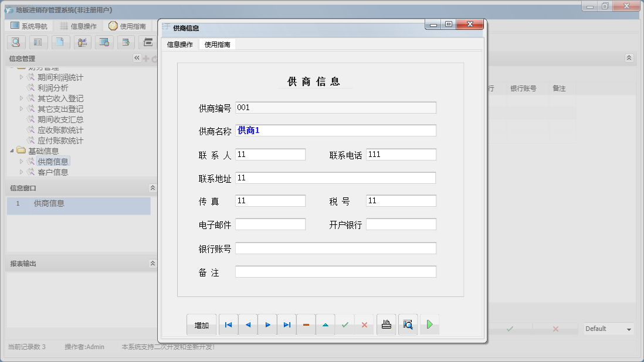644x362 pixels.
Task: Go to first record with navigator button
Action: pos(228,325)
